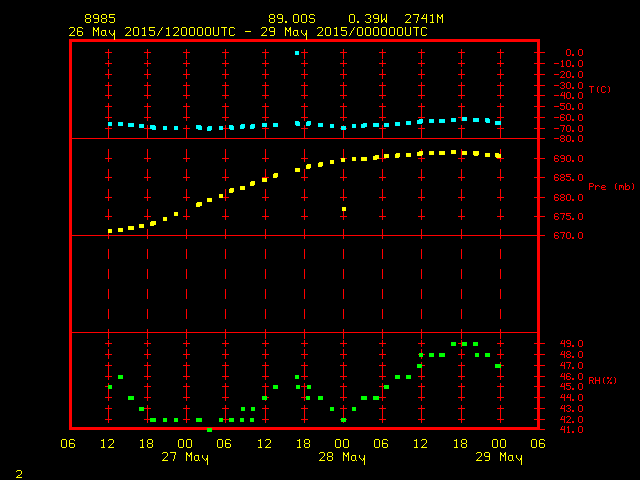Click the 43.0 humidity tick label
The image size is (640, 480).
pyautogui.click(x=571, y=409)
